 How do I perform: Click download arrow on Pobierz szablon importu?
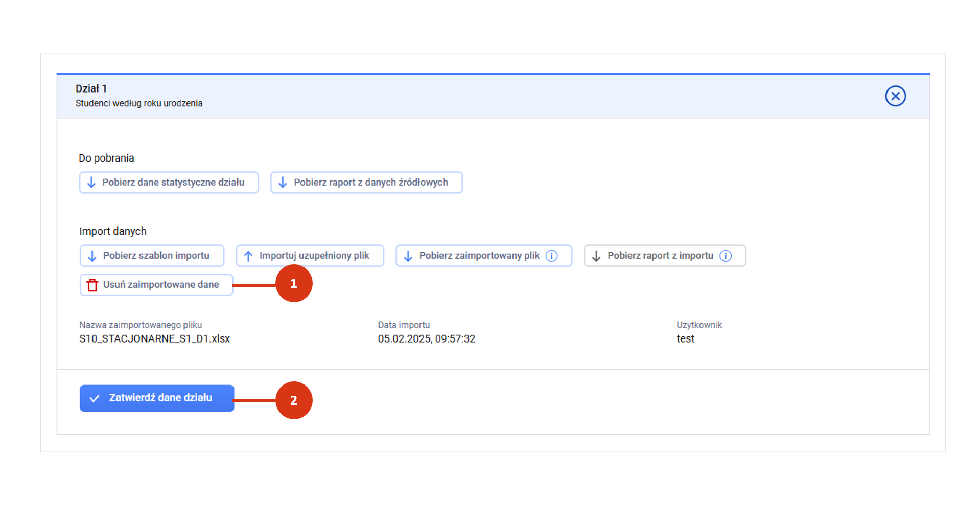point(92,256)
